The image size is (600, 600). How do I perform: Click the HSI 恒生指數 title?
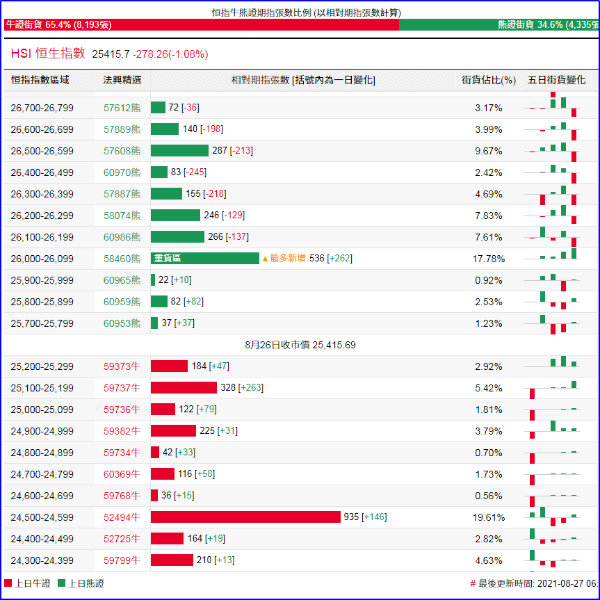click(x=48, y=54)
